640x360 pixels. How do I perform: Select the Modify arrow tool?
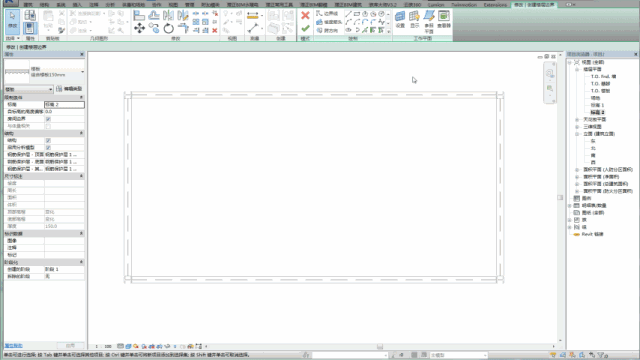12,21
